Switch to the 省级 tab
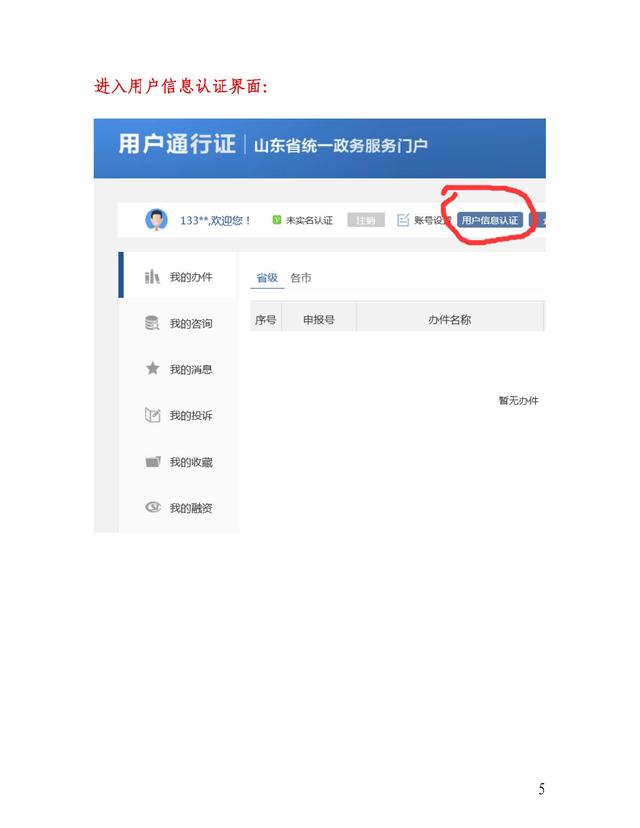Image resolution: width=640 pixels, height=828 pixels. [267, 278]
